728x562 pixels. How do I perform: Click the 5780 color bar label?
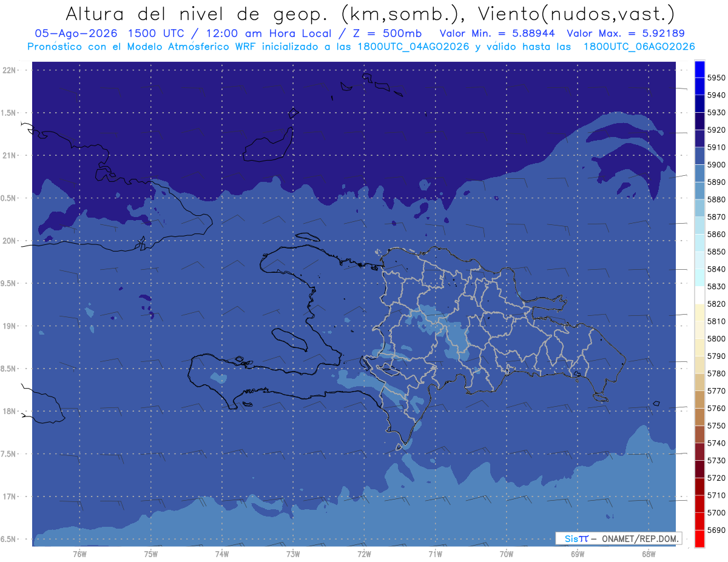coord(716,373)
